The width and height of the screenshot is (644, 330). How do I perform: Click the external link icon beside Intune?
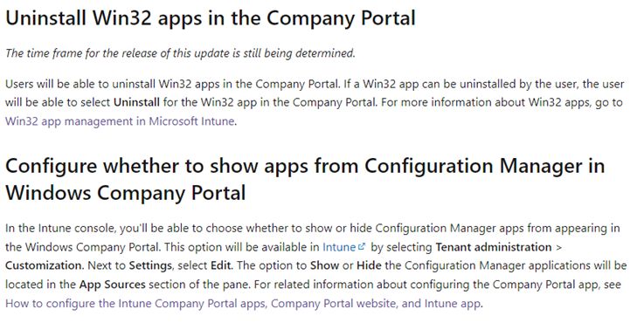[x=362, y=247]
